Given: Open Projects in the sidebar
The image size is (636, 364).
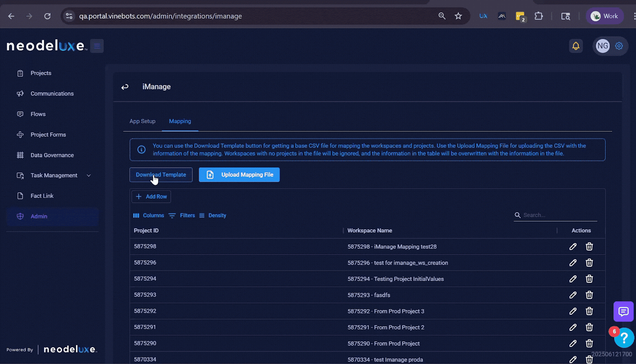Looking at the screenshot, I should [41, 73].
